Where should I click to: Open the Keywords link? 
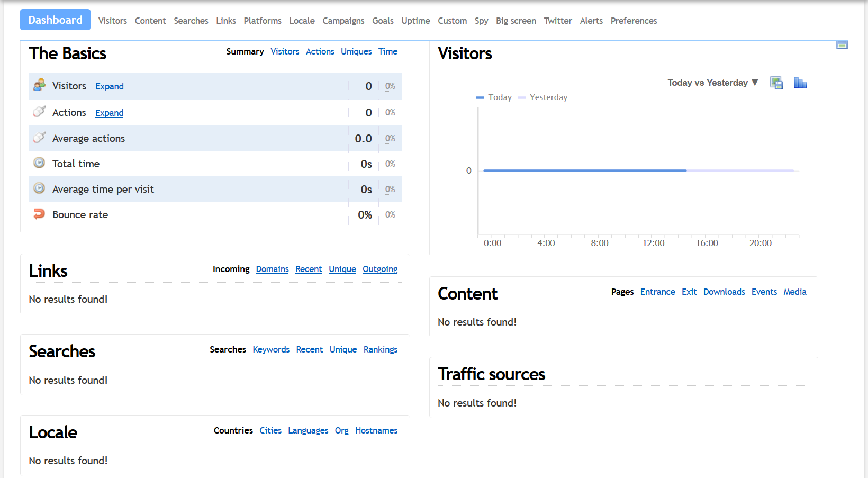[271, 349]
